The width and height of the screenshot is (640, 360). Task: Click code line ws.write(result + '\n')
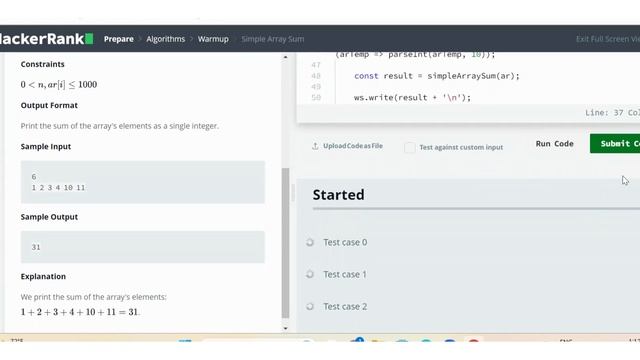(412, 98)
